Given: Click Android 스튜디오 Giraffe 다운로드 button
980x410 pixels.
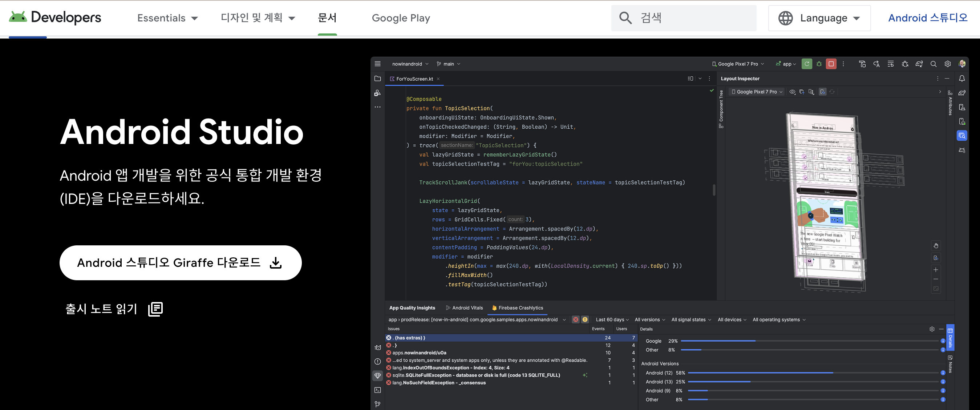Looking at the screenshot, I should click(x=169, y=263).
